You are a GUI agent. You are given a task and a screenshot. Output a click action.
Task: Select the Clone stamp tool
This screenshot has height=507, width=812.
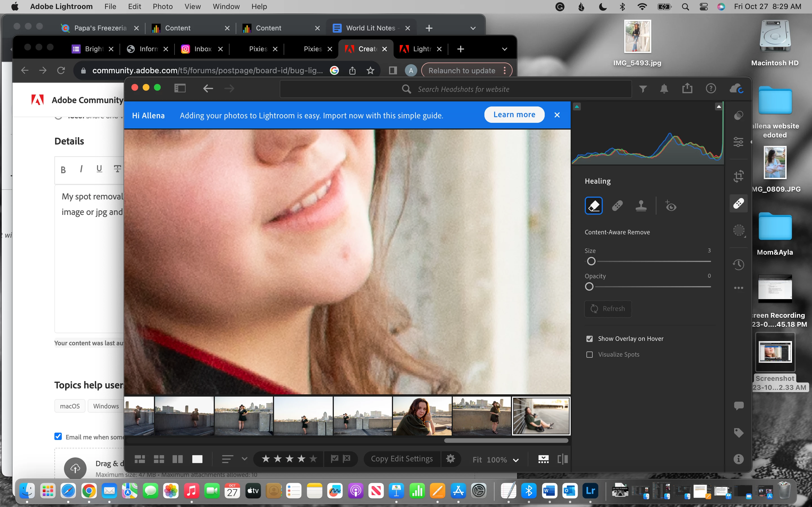coord(641,206)
